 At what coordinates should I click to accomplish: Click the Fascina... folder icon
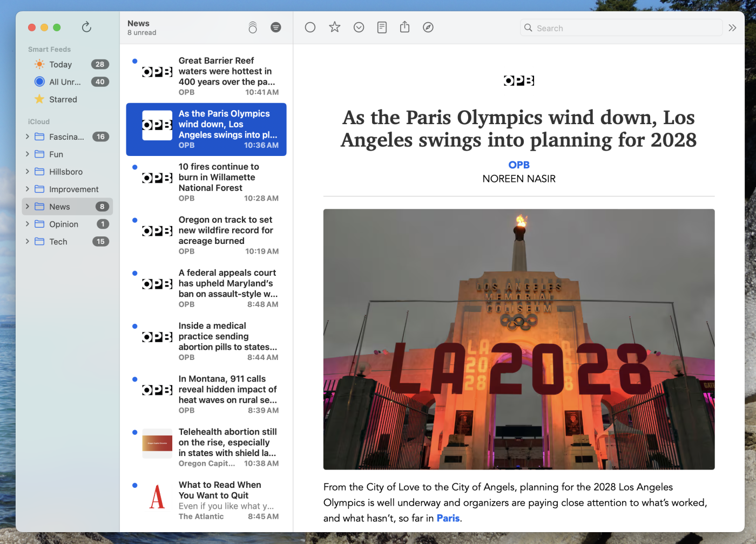pos(39,137)
